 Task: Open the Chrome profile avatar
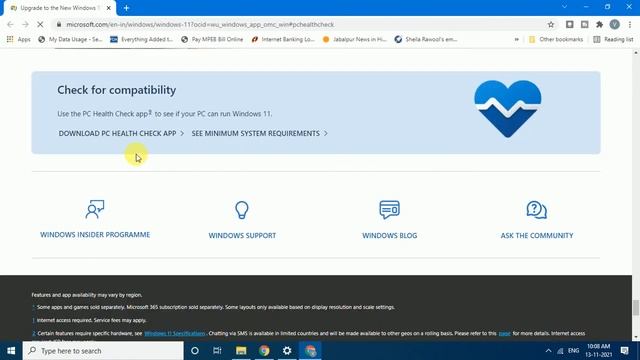pos(615,24)
